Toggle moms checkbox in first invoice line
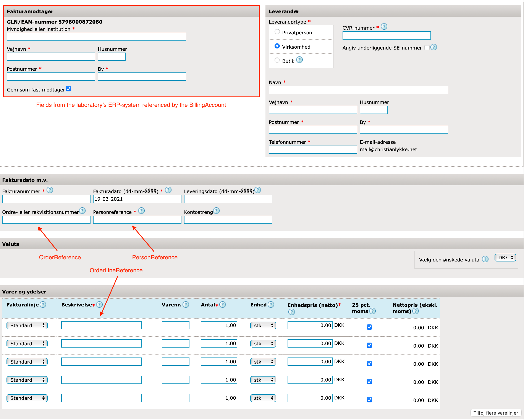Viewport: 524px width, 420px height. click(369, 327)
